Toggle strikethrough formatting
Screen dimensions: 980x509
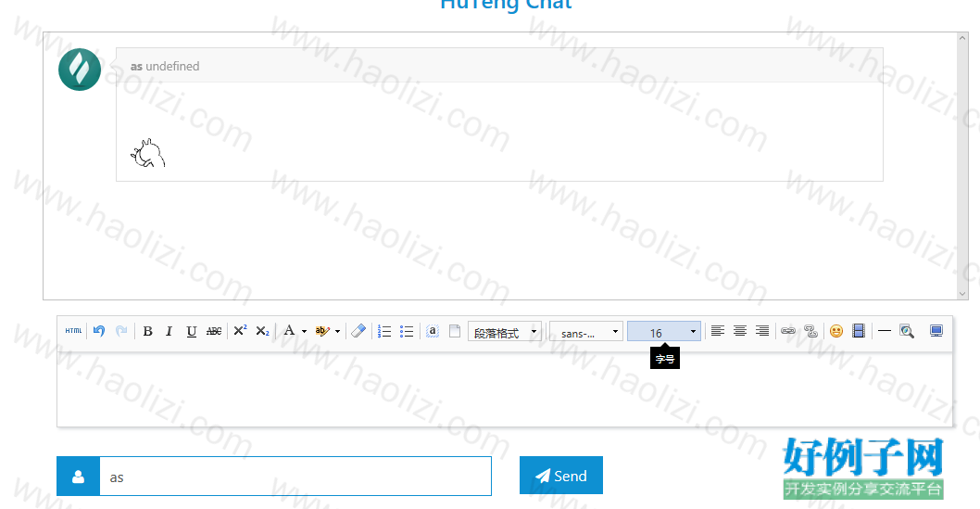coord(214,331)
